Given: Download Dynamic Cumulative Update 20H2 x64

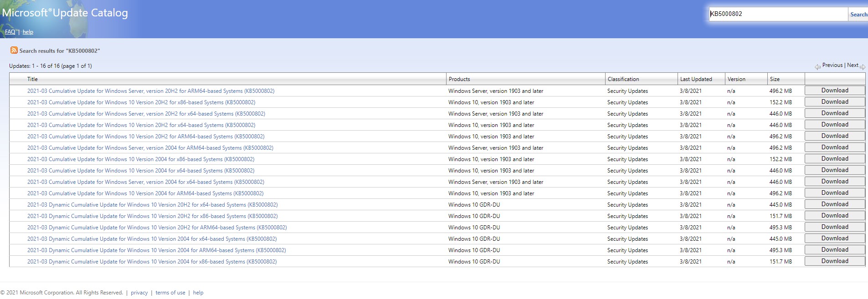Looking at the screenshot, I should [x=835, y=204].
